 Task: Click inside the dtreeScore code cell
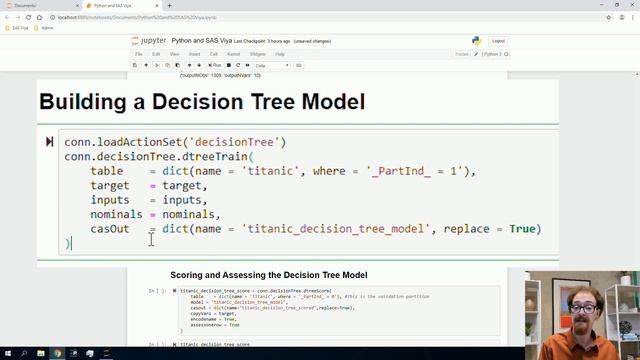[x=339, y=311]
